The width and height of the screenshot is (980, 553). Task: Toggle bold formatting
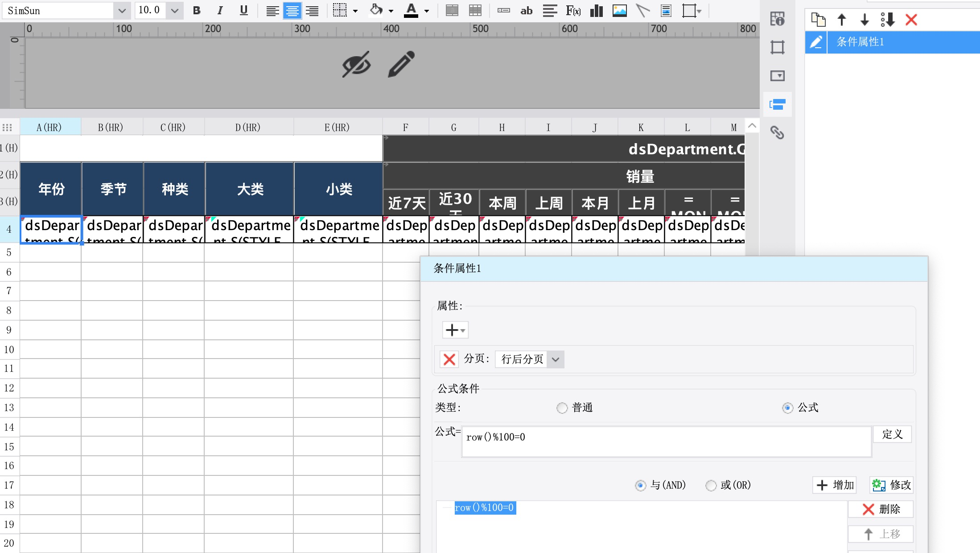tap(197, 10)
